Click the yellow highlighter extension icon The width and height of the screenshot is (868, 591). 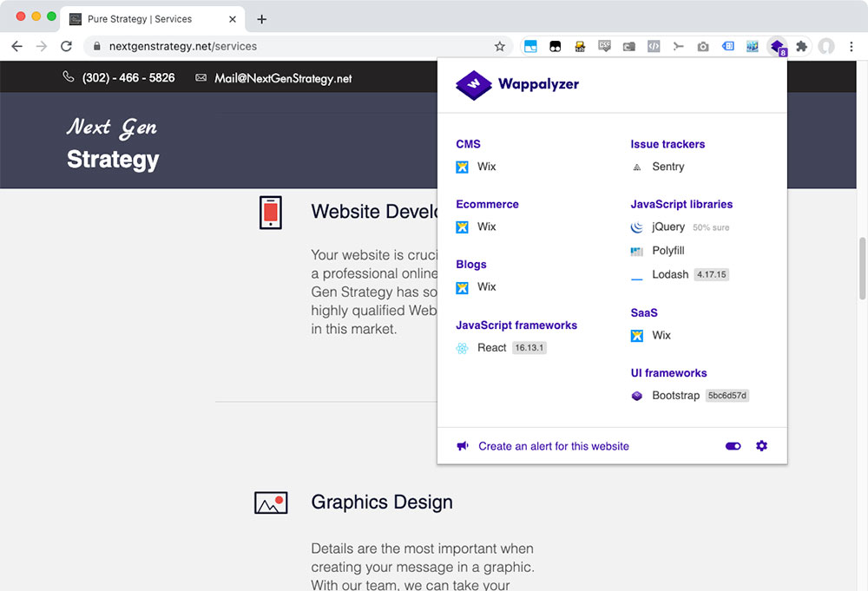[x=580, y=47]
